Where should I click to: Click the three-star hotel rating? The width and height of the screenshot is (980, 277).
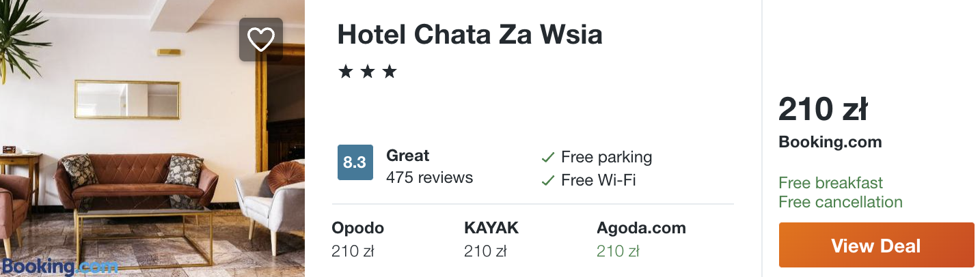click(x=367, y=72)
